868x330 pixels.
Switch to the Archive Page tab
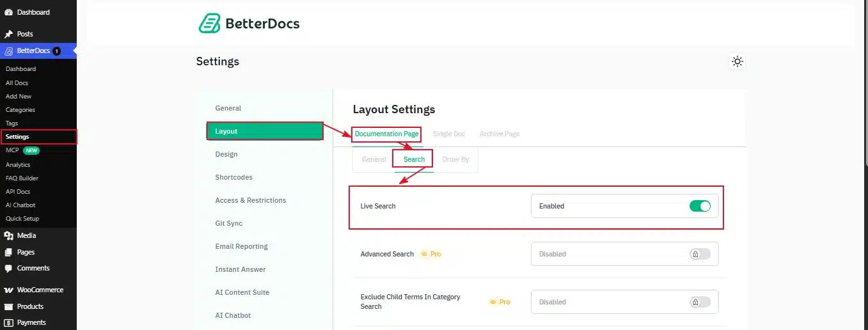[500, 134]
